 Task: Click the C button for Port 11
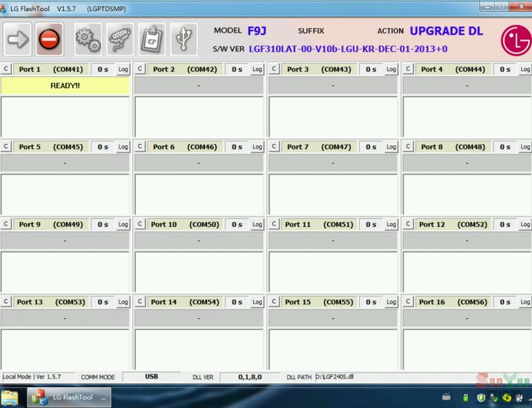[274, 224]
